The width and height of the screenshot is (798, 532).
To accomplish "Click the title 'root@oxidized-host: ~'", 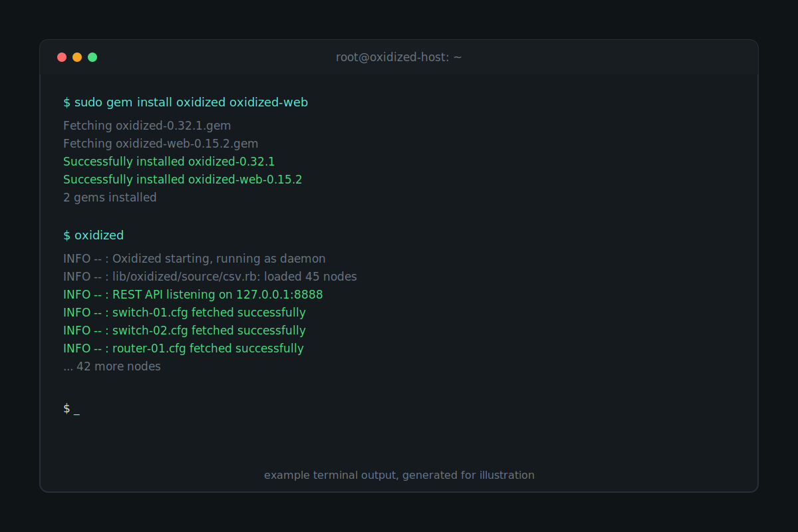I will (399, 58).
